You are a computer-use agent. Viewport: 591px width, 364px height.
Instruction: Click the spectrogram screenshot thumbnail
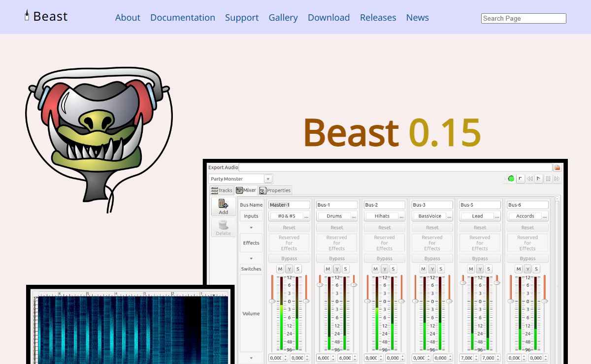click(x=131, y=325)
